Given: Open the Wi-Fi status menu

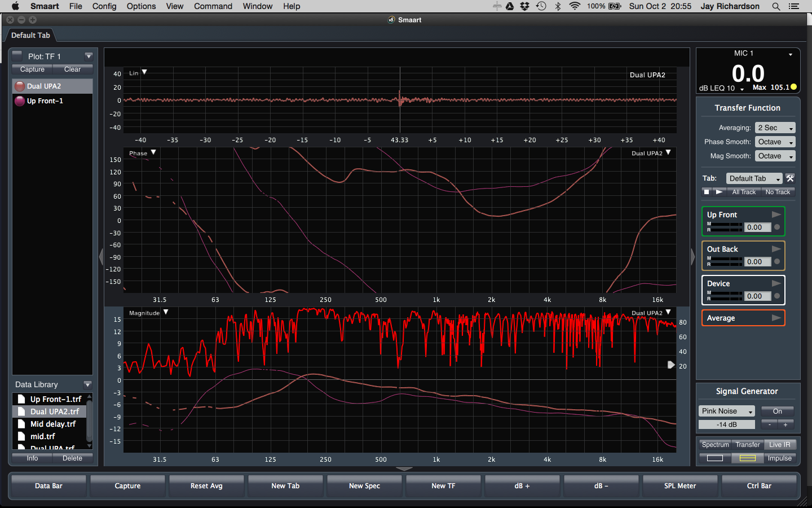Looking at the screenshot, I should pos(575,6).
